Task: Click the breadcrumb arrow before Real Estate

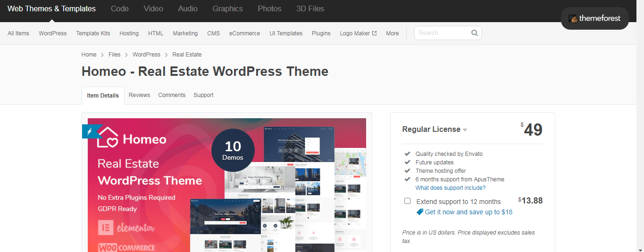Action: pos(167,55)
